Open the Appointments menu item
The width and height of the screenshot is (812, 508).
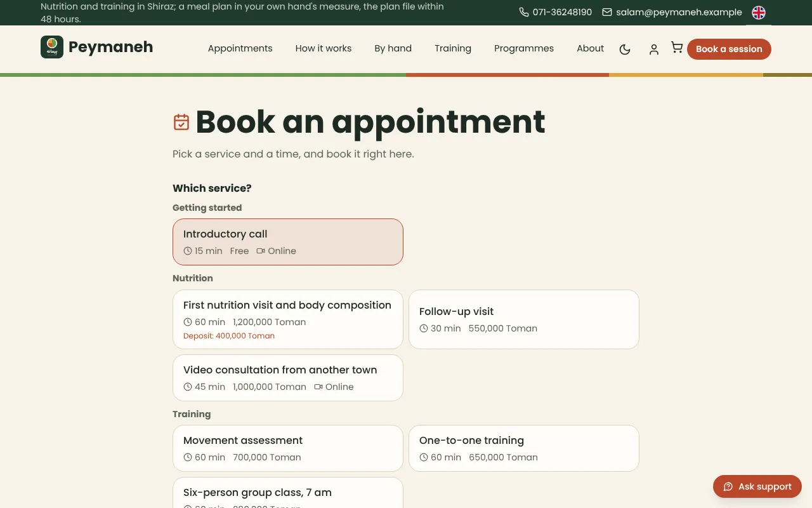click(240, 48)
